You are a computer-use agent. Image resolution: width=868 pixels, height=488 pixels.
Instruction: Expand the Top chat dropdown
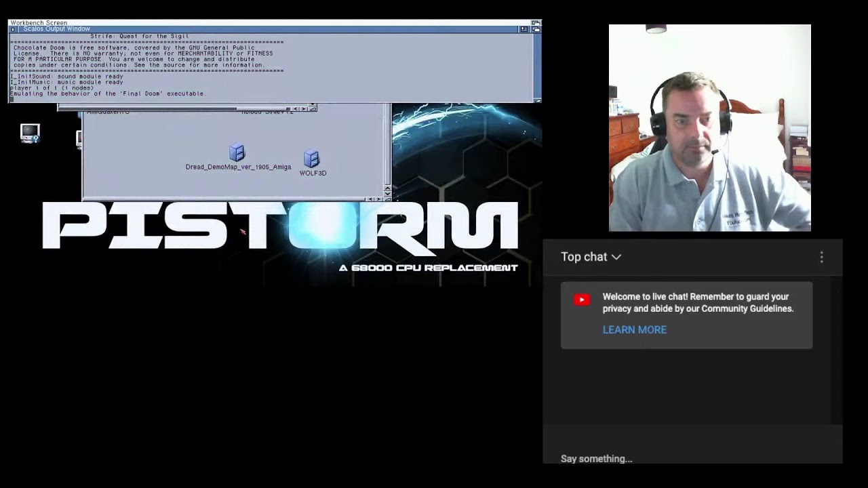591,257
